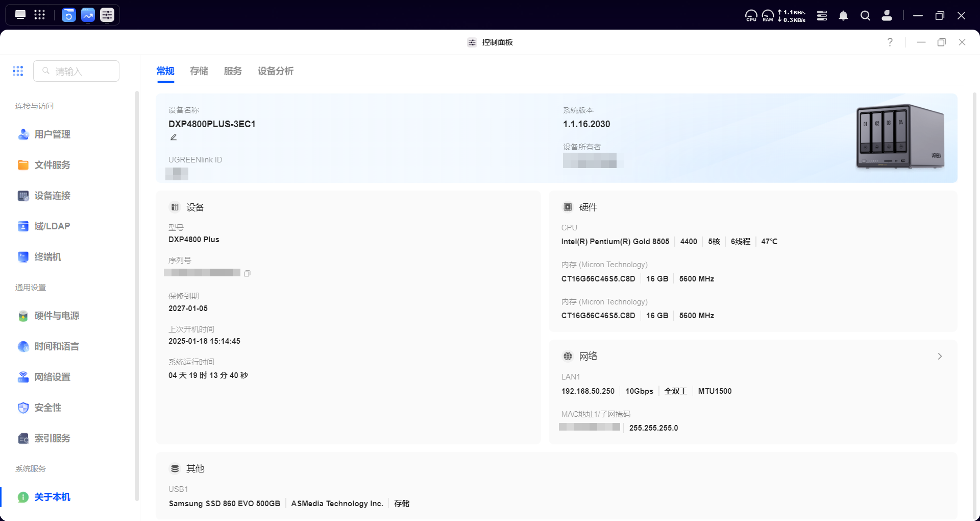Open the user account icon
The height and width of the screenshot is (521, 980).
coord(887,16)
